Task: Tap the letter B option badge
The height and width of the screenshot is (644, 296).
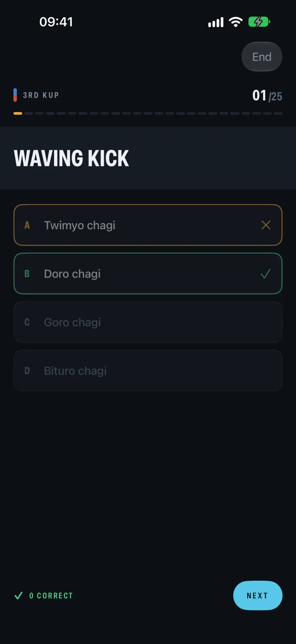Action: [27, 273]
